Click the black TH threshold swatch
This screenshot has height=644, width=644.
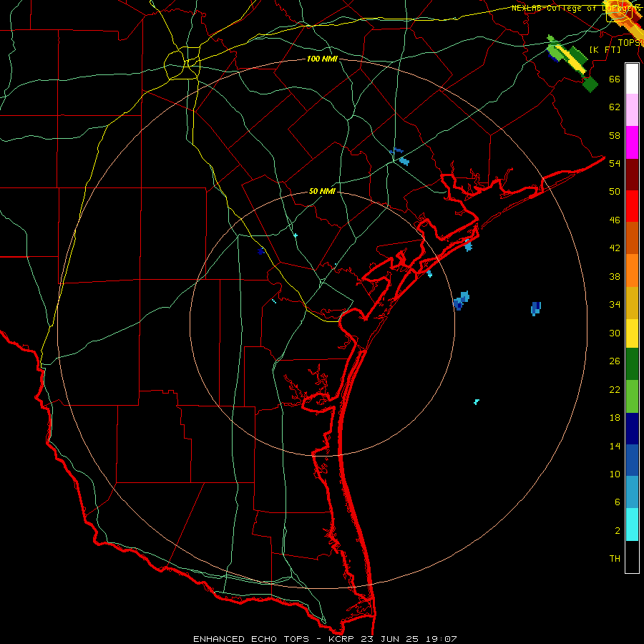click(632, 557)
